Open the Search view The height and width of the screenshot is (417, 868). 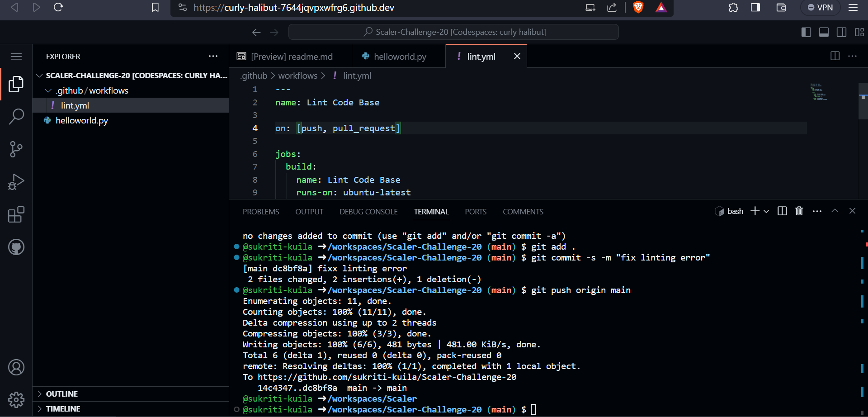[16, 116]
